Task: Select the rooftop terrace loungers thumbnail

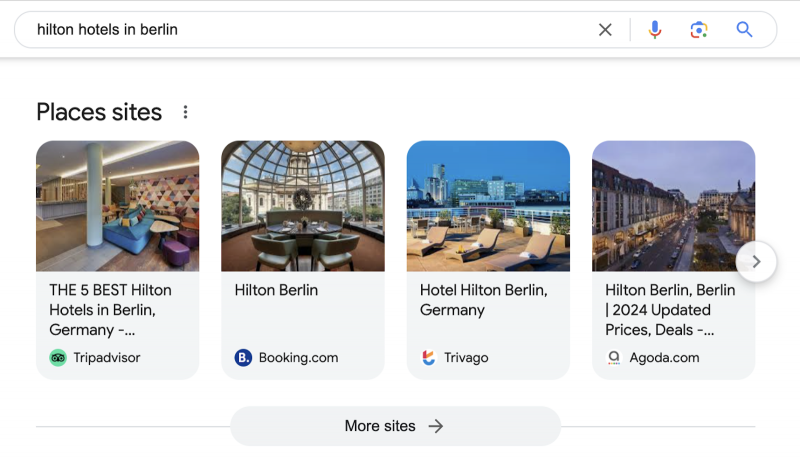Action: pos(488,206)
